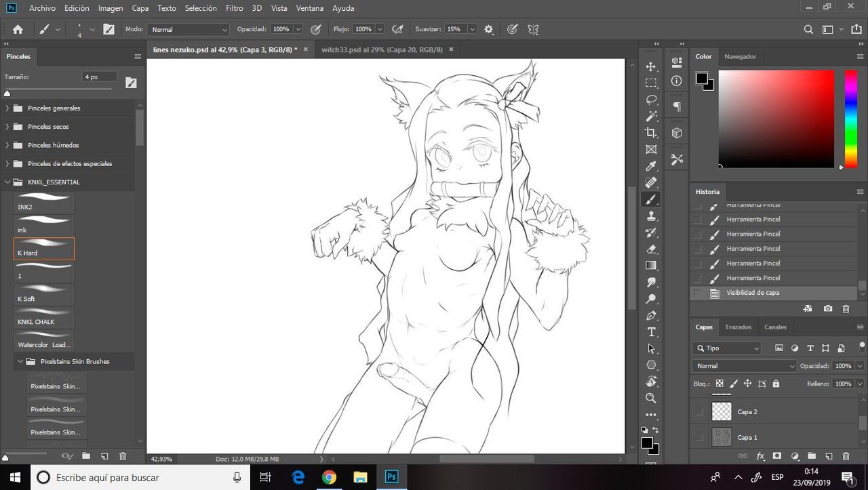
Task: Select the KNKL CHALK brush preset
Action: [x=43, y=317]
